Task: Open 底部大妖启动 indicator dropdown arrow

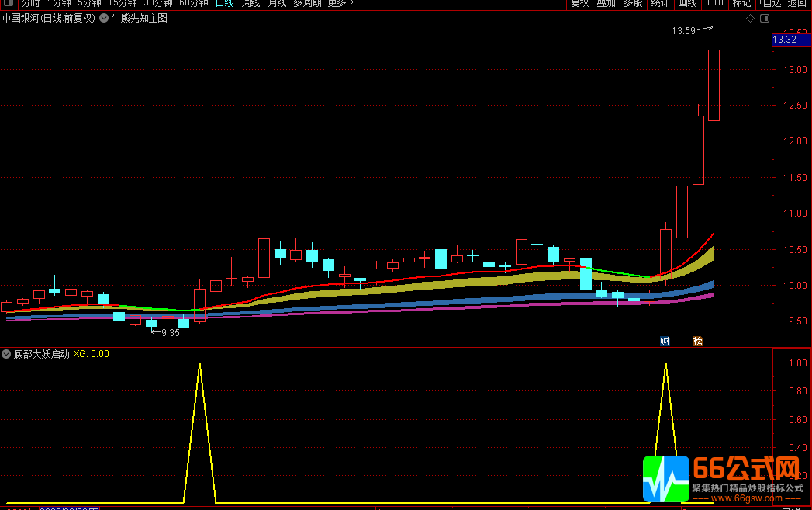Action: pyautogui.click(x=6, y=354)
